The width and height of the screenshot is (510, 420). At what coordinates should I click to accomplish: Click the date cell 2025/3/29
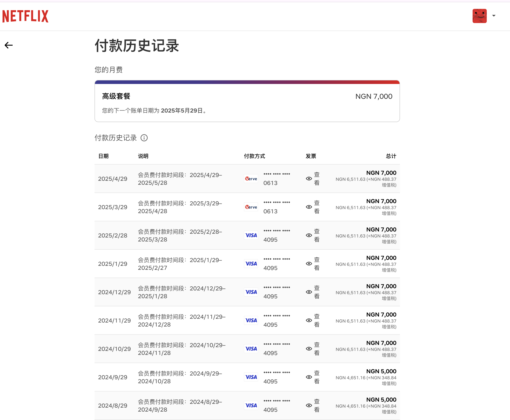(x=113, y=207)
